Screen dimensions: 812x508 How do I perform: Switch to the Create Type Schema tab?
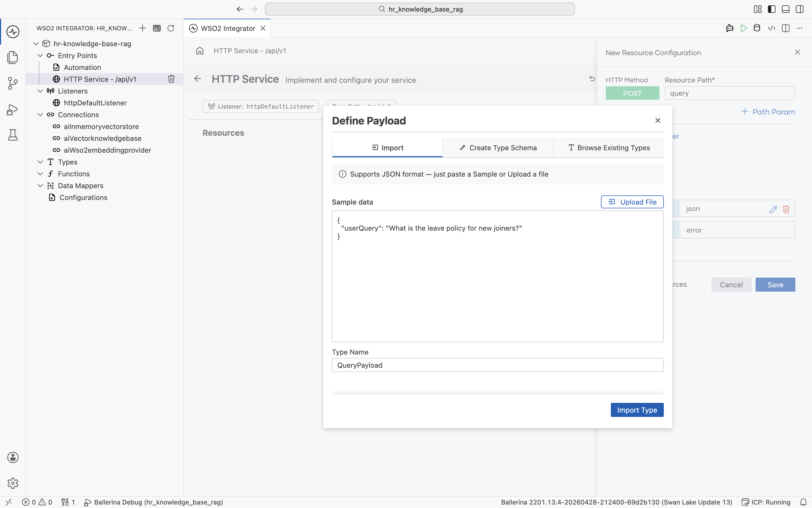pyautogui.click(x=498, y=148)
